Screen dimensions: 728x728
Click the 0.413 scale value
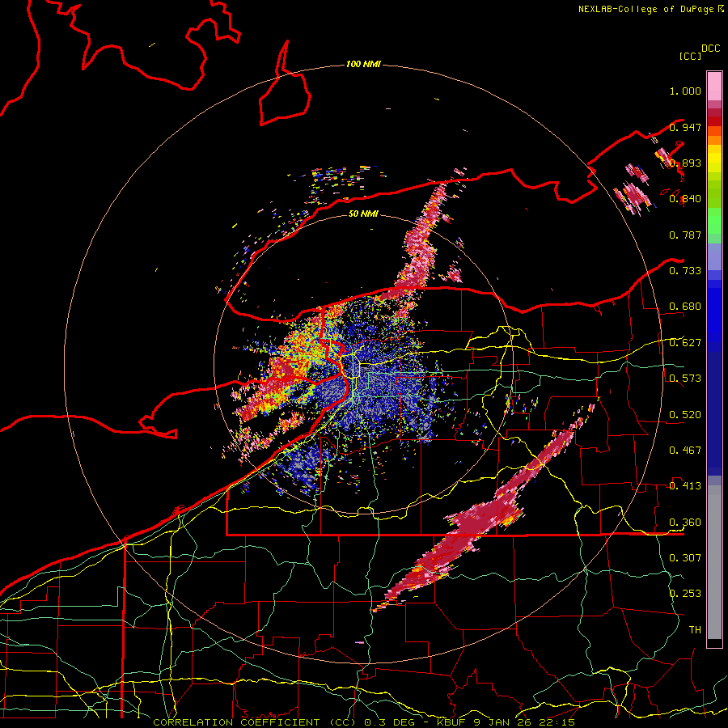(685, 486)
